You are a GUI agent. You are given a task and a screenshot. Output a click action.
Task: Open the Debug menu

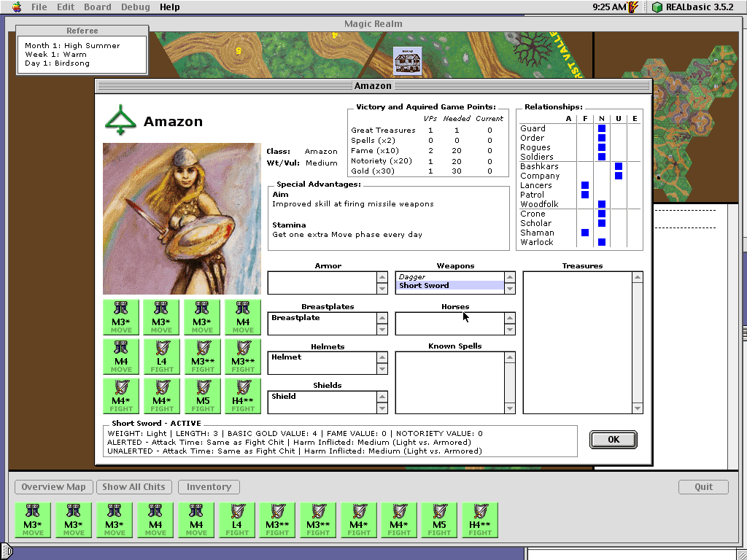[135, 7]
